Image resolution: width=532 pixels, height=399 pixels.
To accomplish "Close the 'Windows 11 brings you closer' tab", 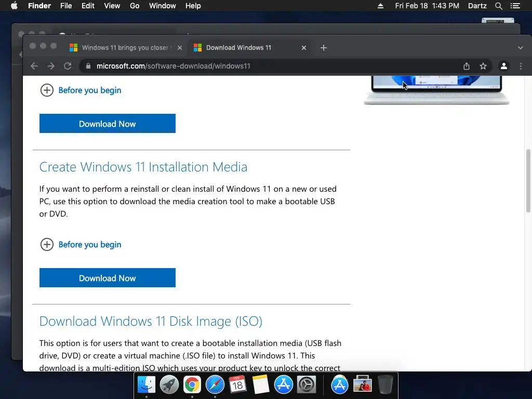I will pyautogui.click(x=180, y=48).
